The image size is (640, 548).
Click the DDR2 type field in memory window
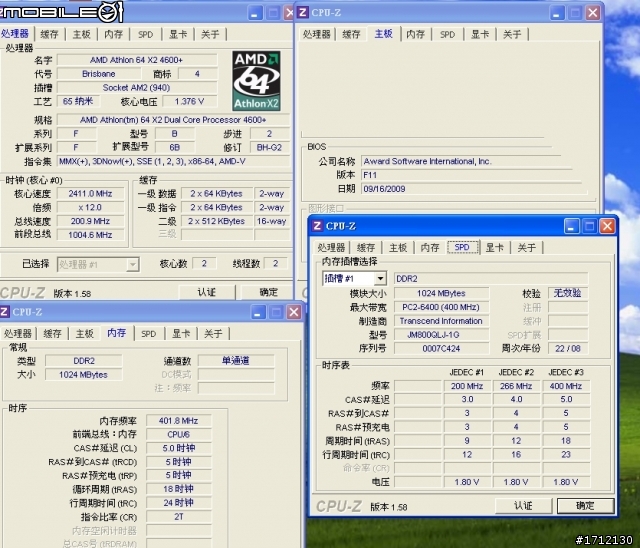pyautogui.click(x=84, y=361)
